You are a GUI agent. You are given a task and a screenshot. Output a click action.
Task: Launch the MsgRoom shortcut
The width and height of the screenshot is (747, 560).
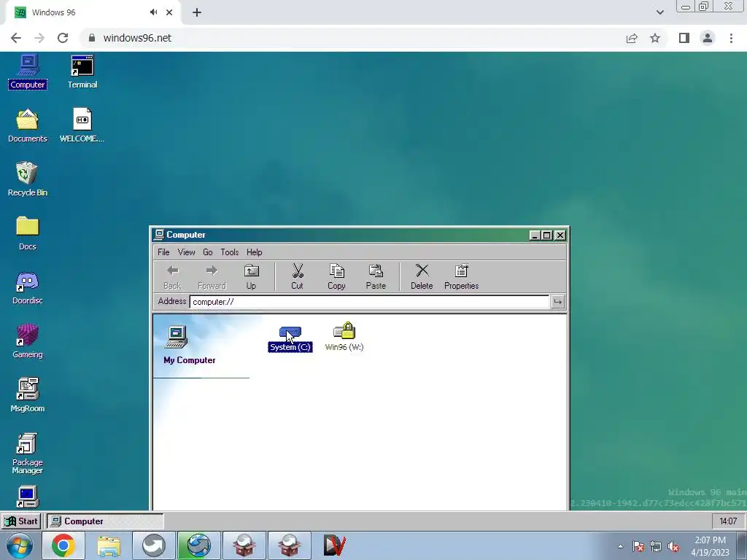(28, 395)
